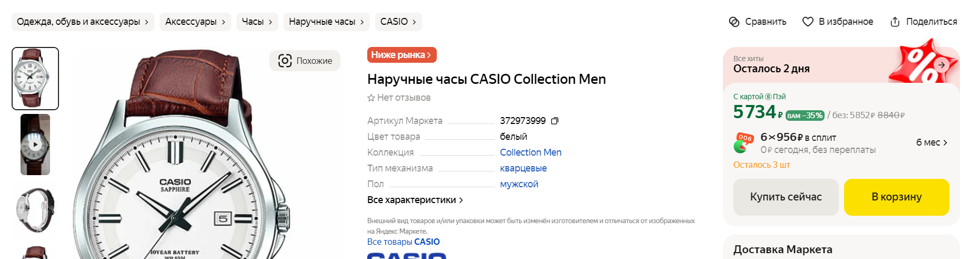Click the Сплит payment icon
The image size is (980, 259).
tap(743, 143)
